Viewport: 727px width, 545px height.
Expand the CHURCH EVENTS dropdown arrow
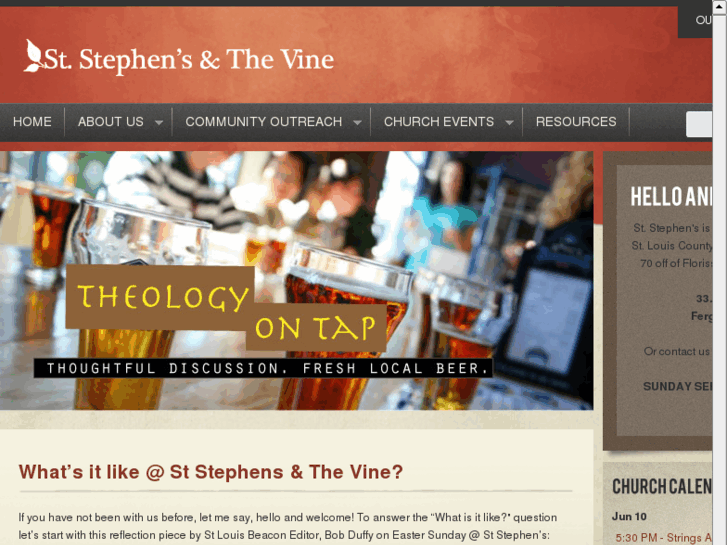pyautogui.click(x=510, y=123)
